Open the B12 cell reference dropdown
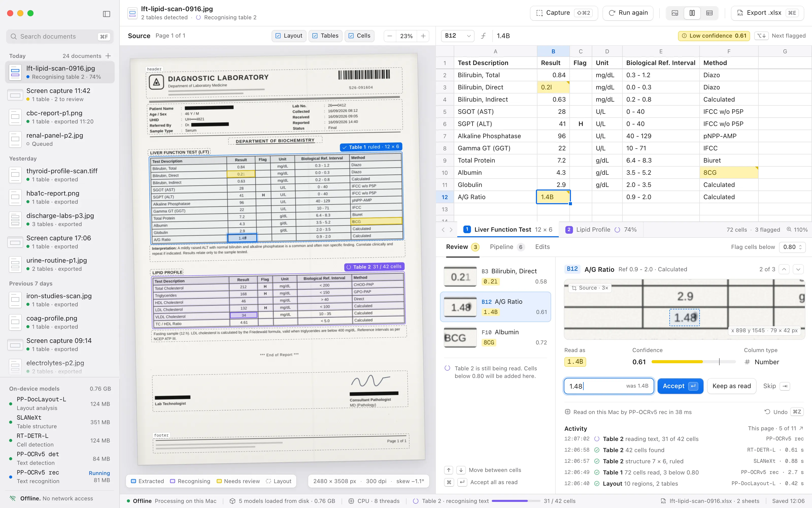 tap(458, 36)
